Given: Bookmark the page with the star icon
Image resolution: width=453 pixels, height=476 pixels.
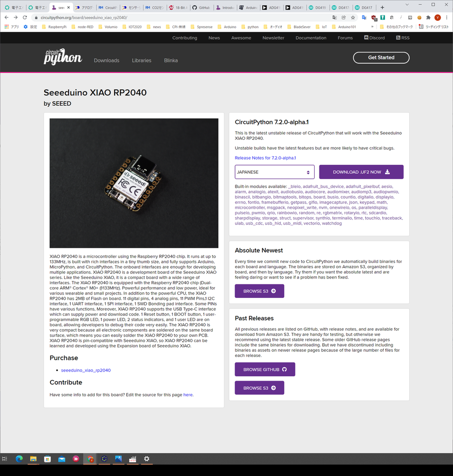Looking at the screenshot, I should tap(353, 17).
